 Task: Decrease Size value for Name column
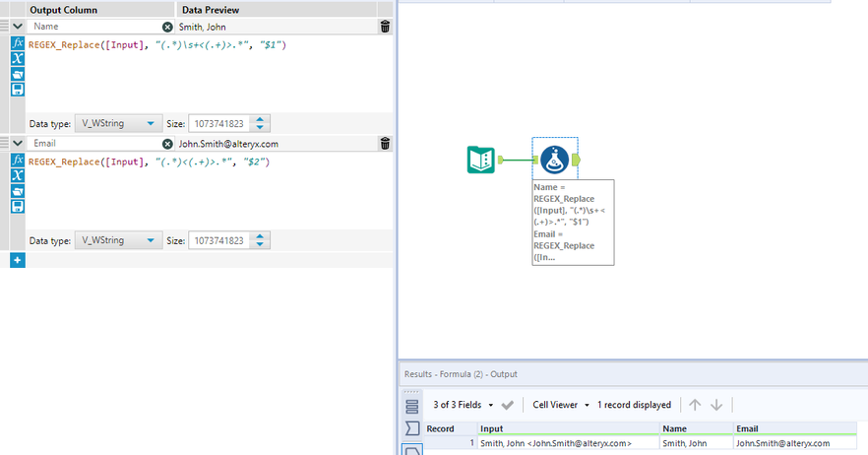260,128
